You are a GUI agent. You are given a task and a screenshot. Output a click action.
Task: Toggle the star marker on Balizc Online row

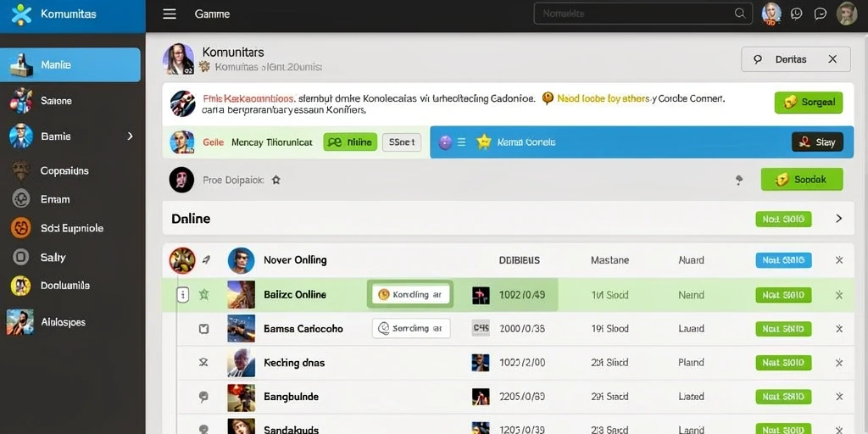click(203, 295)
